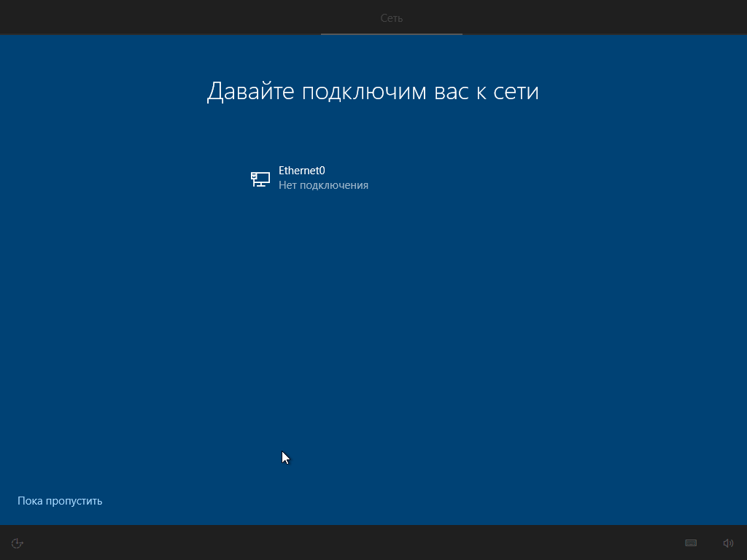Show the on-screen keyboard icon
This screenshot has height=560, width=747.
(691, 543)
